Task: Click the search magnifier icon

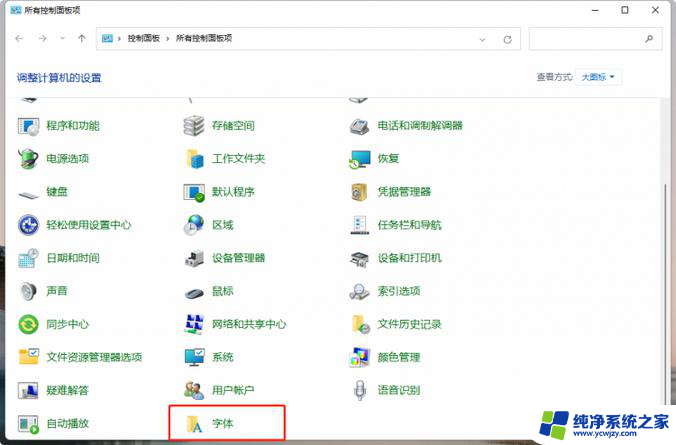Action: [x=649, y=39]
